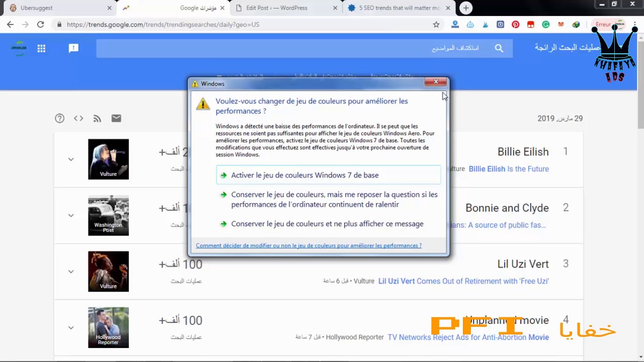Click the MetaMask fox extension icon
The image size is (644, 362).
pos(560,24)
